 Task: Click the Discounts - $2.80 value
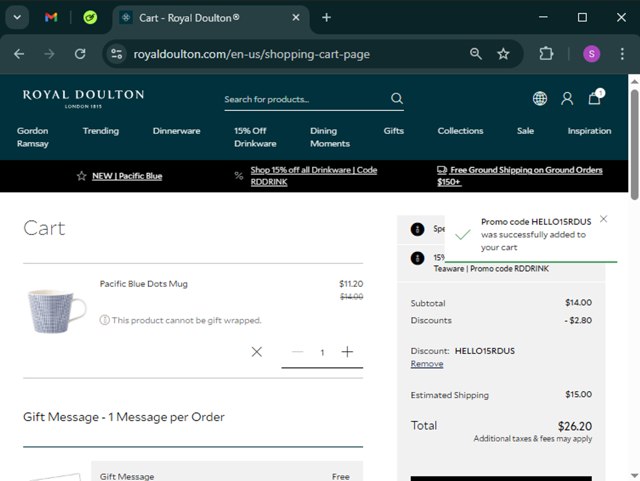pyautogui.click(x=578, y=320)
